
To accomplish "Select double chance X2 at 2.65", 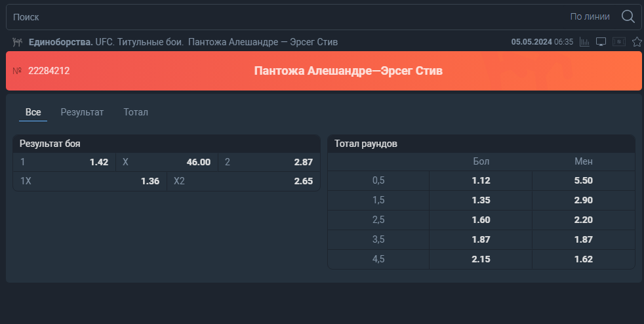I will coord(243,181).
